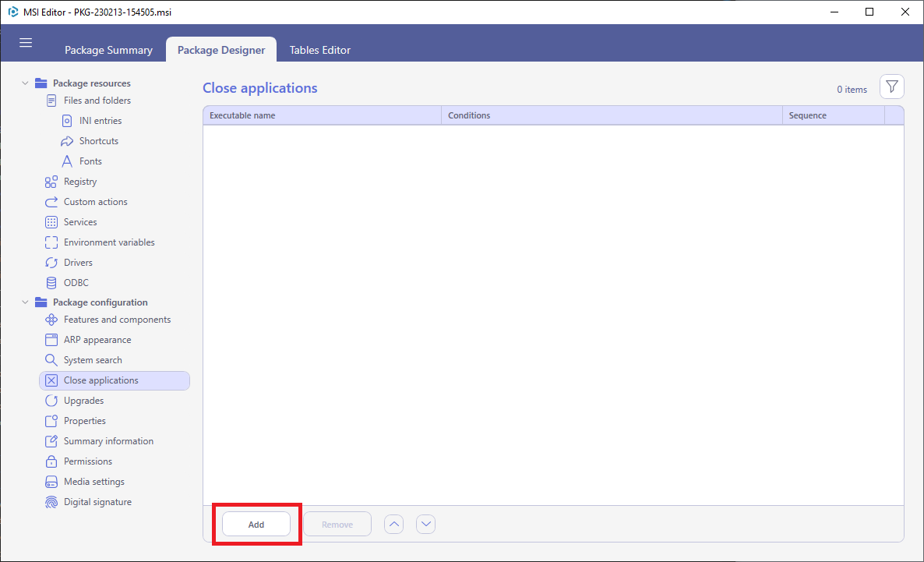Select Close applications item
The image size is (924, 562).
coord(115,380)
